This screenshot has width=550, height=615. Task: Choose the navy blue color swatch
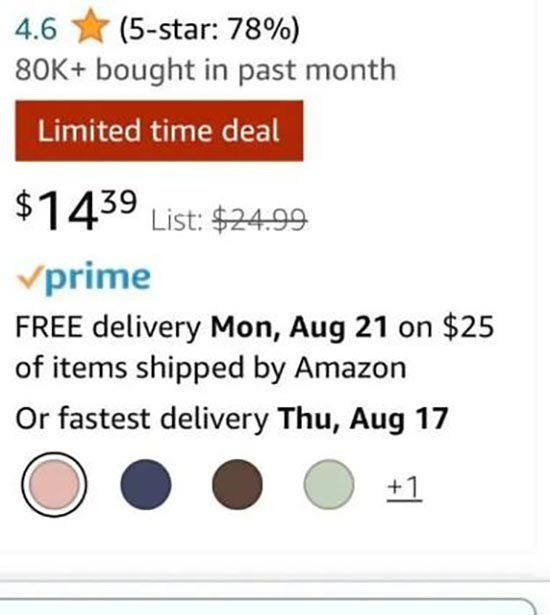pos(146,485)
